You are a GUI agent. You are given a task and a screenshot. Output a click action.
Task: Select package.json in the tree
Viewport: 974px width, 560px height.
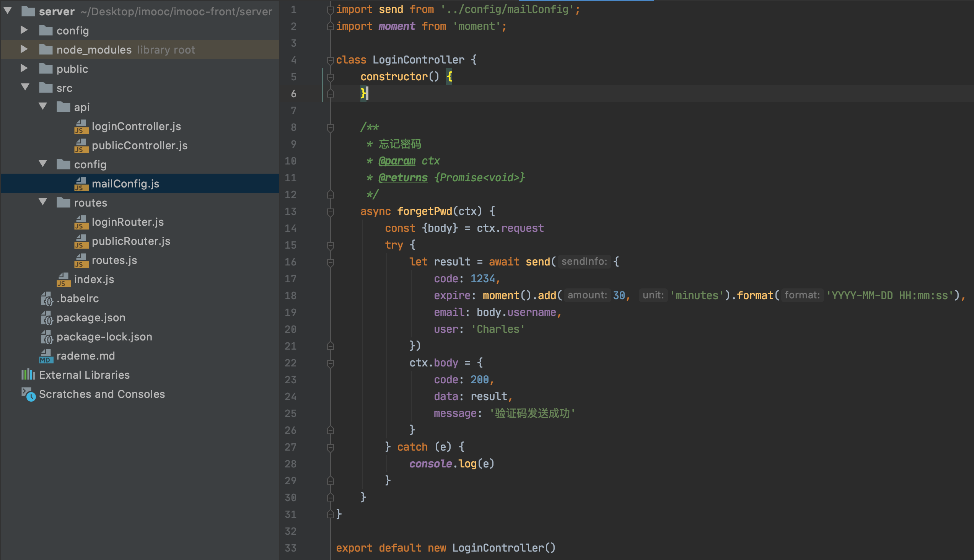[91, 318]
